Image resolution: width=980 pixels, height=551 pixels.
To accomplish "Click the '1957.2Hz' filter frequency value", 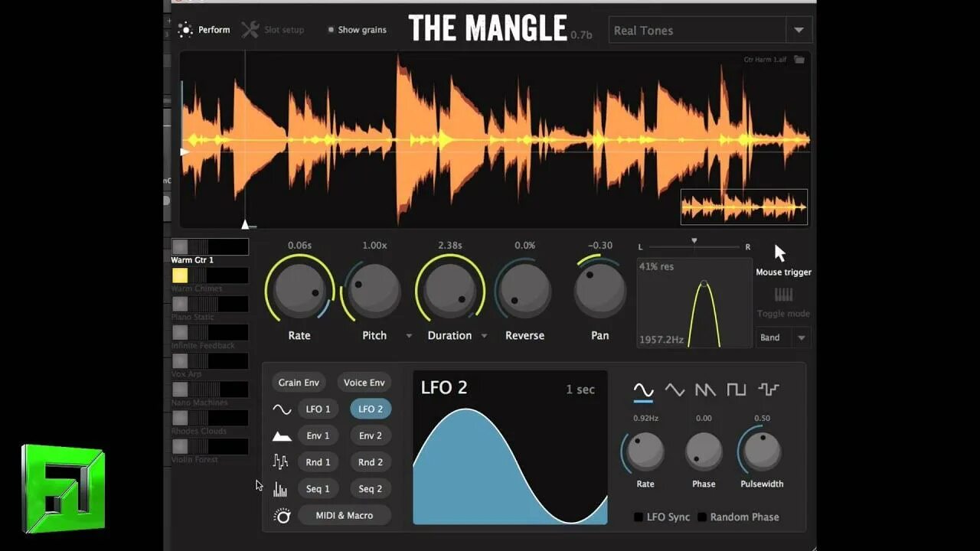I will [x=661, y=339].
